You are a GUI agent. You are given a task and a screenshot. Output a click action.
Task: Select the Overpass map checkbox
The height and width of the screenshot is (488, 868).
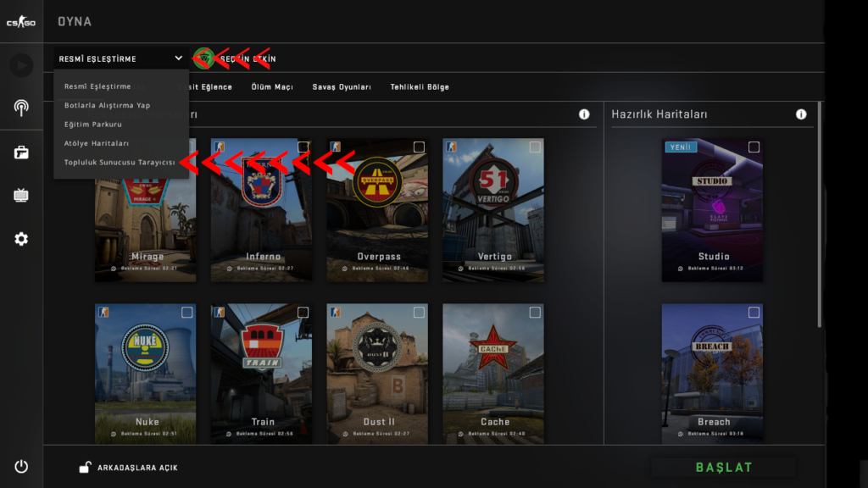(x=419, y=147)
